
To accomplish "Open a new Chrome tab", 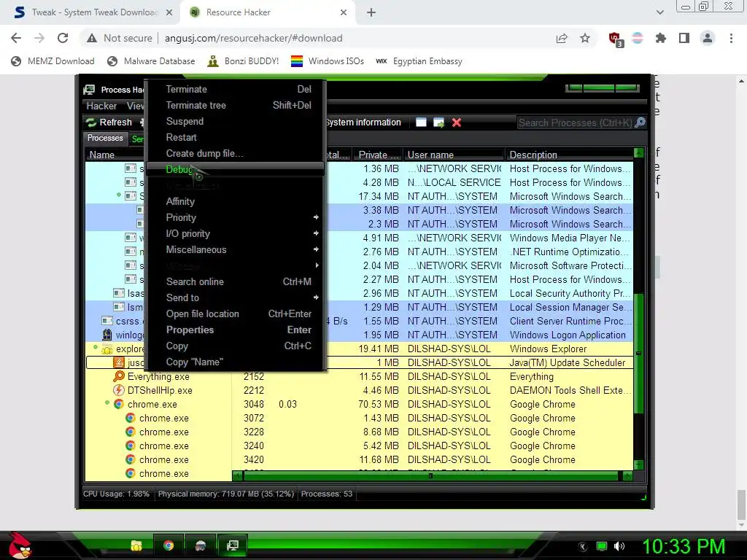I will [371, 12].
